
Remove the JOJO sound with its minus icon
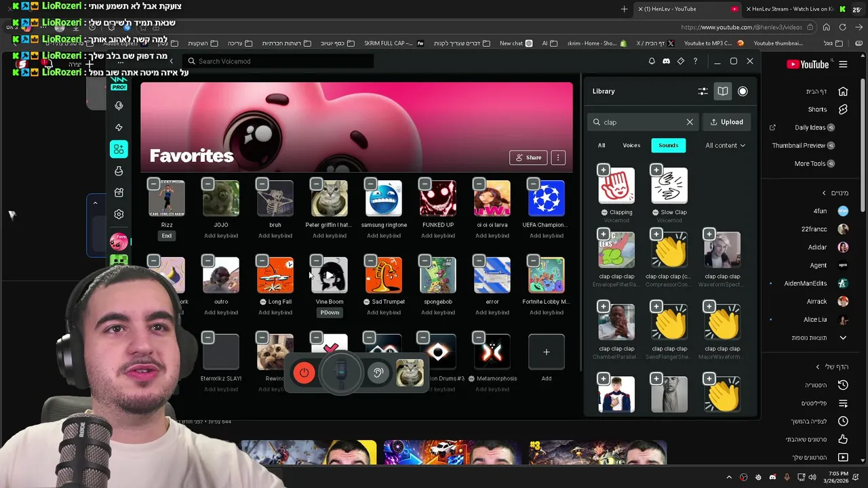[208, 184]
